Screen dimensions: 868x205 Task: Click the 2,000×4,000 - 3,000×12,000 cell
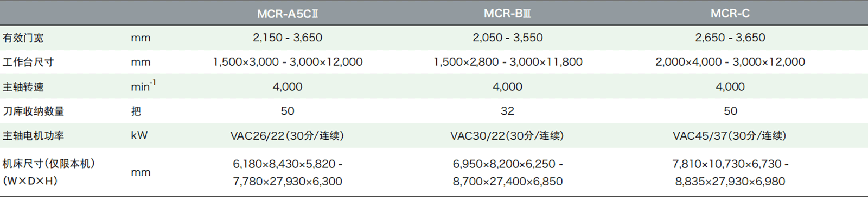coord(730,62)
